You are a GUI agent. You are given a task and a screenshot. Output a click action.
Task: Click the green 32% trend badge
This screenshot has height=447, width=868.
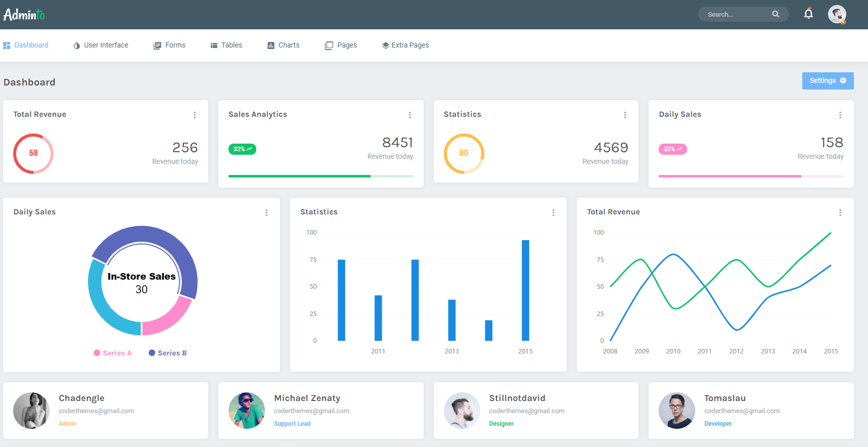pos(242,149)
